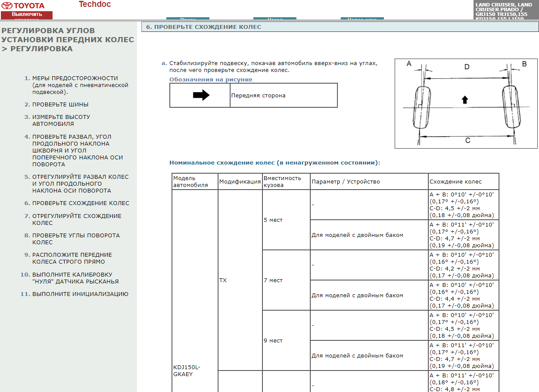Image resolution: width=539 pixels, height=392 pixels.
Task: Go to step 2 Проверьте шины
Action: (60, 105)
